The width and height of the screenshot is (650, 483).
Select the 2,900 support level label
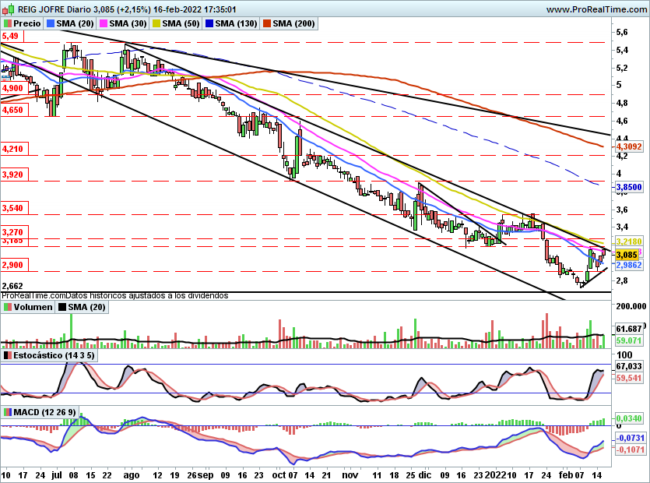[x=14, y=265]
